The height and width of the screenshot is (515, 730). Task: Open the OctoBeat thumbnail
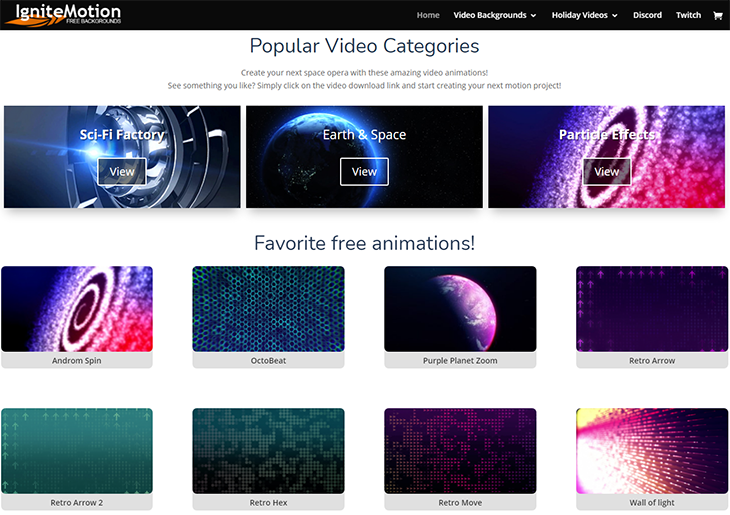click(x=269, y=309)
